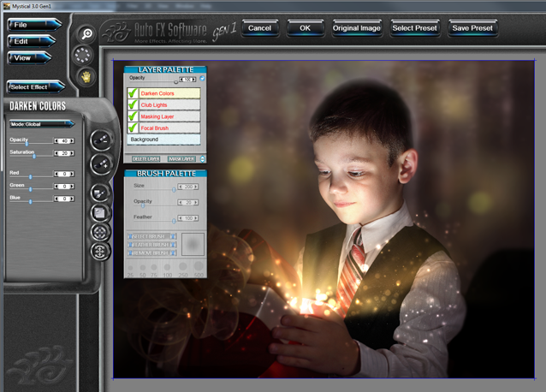Pick the 500 brush size preset
Screen dimensions: 546x392
199,266
